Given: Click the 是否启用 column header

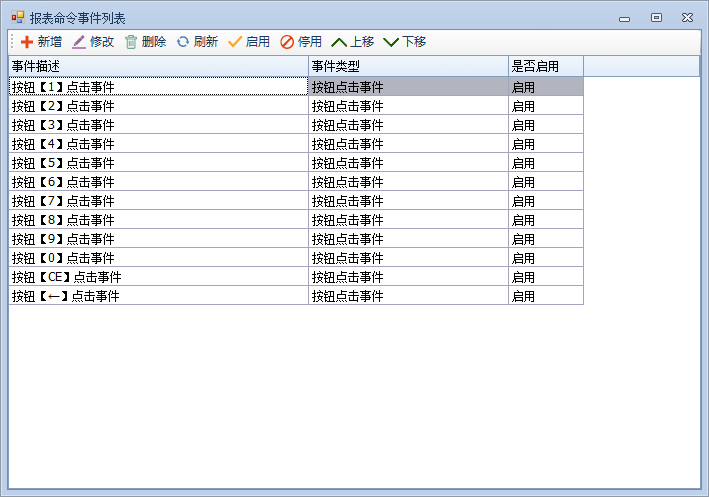Looking at the screenshot, I should 545,66.
